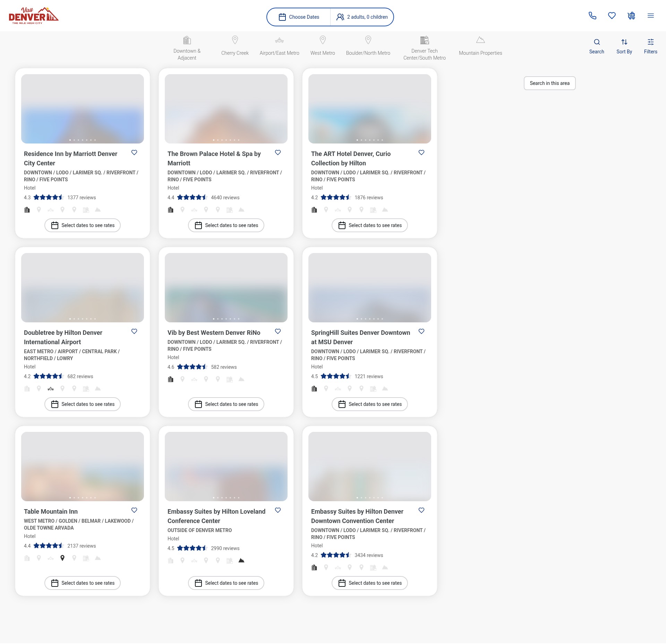Click 4640 reviews for Brown Palace
666x644 pixels.
225,198
